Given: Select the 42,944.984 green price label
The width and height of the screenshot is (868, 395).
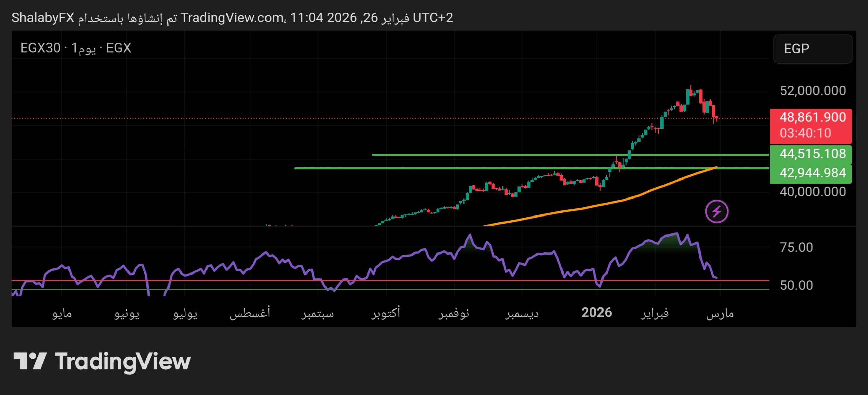Looking at the screenshot, I should [812, 173].
